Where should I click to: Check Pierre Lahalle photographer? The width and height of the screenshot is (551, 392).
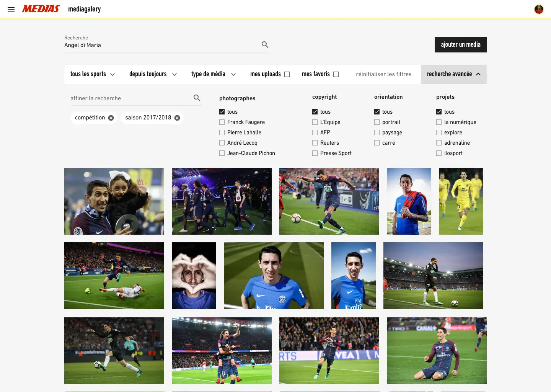[222, 132]
